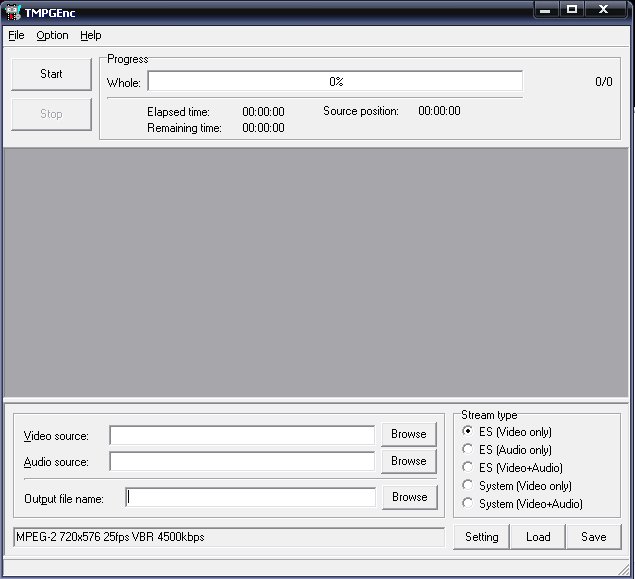
Task: Browse for a Video source file
Action: click(409, 434)
